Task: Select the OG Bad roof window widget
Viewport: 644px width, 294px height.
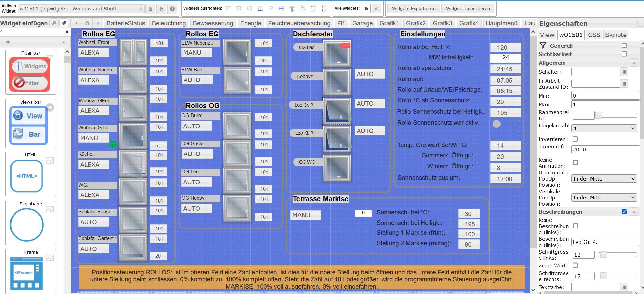Action: [337, 54]
